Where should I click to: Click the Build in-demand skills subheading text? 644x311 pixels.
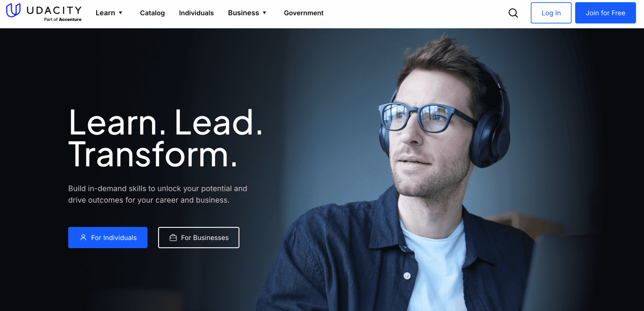[157, 194]
